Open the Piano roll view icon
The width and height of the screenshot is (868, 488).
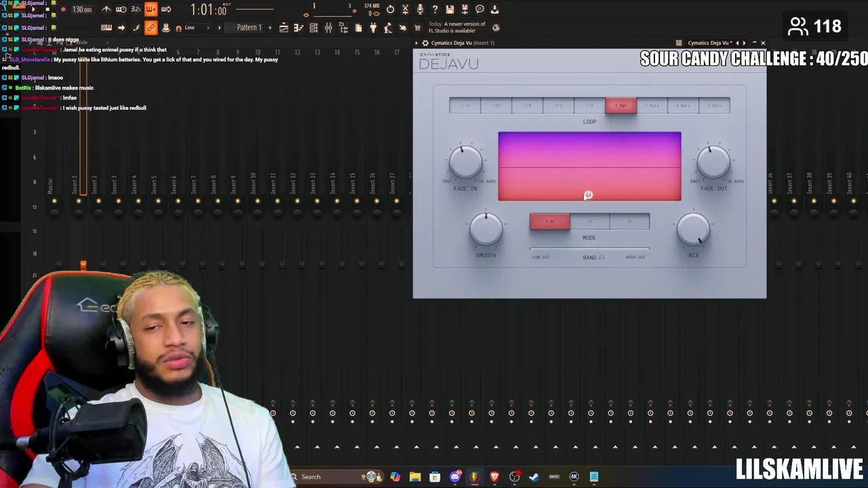(x=298, y=28)
